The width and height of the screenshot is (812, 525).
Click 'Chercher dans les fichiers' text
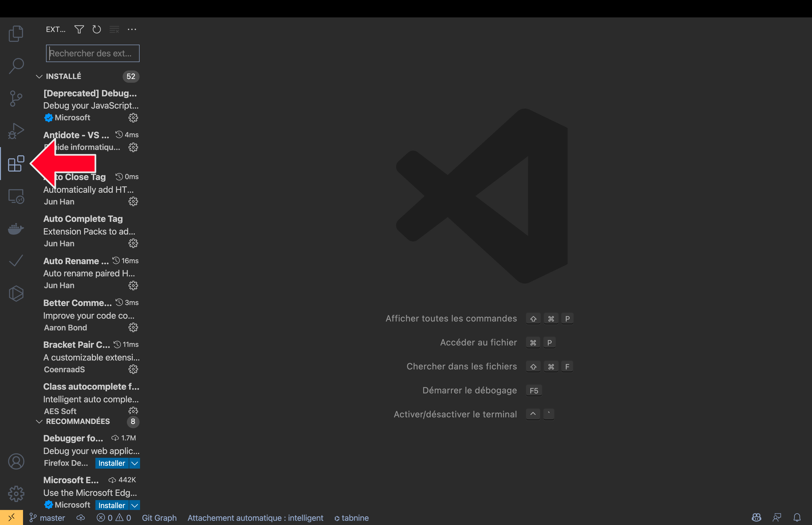coord(462,366)
